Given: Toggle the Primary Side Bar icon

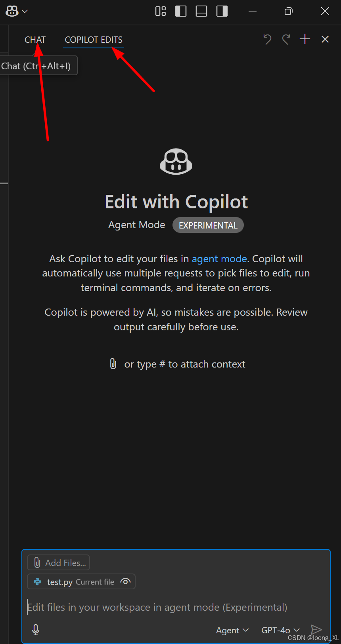Looking at the screenshot, I should [180, 11].
